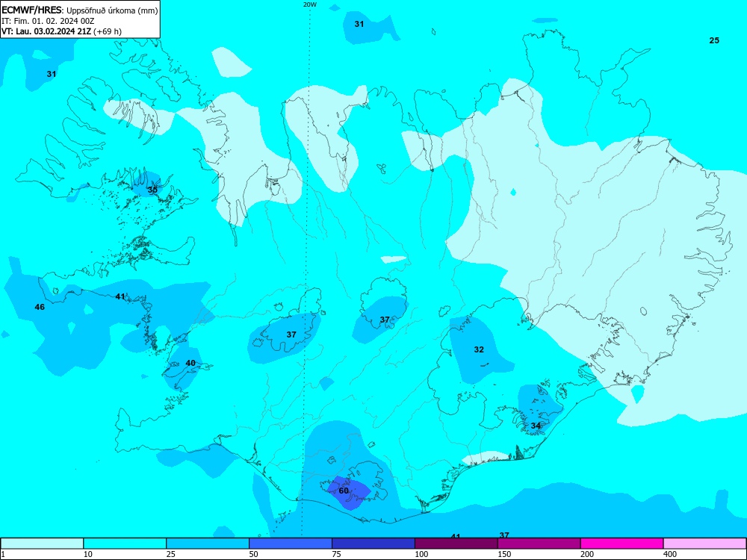
Task: Select the 10–25 mm bright cyan legend swatch
Action: [x=125, y=544]
